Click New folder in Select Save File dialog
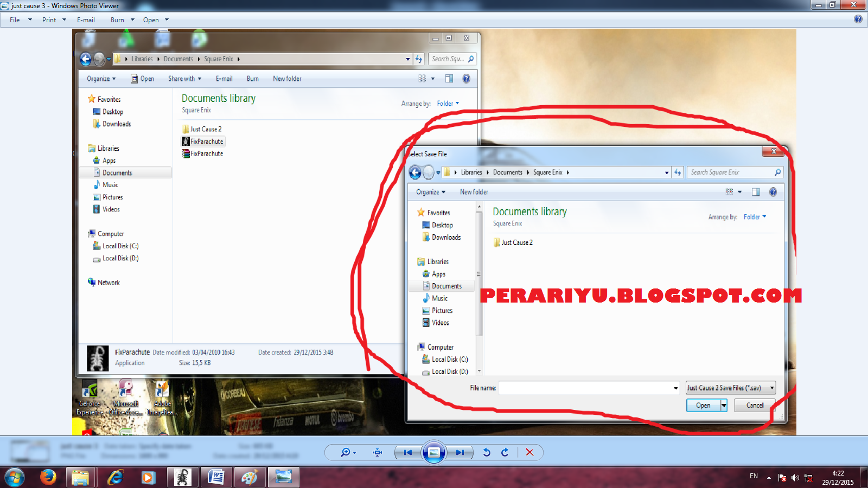The height and width of the screenshot is (488, 868). [x=474, y=192]
